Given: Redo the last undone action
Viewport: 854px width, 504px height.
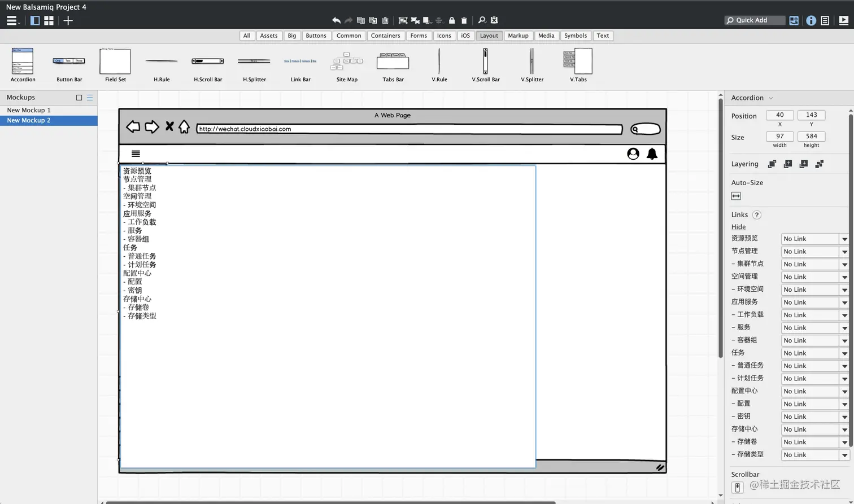Looking at the screenshot, I should tap(348, 20).
